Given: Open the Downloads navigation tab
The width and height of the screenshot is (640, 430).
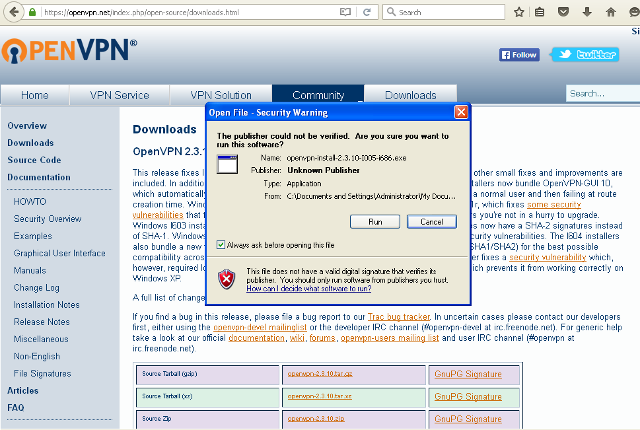Looking at the screenshot, I should click(x=410, y=95).
